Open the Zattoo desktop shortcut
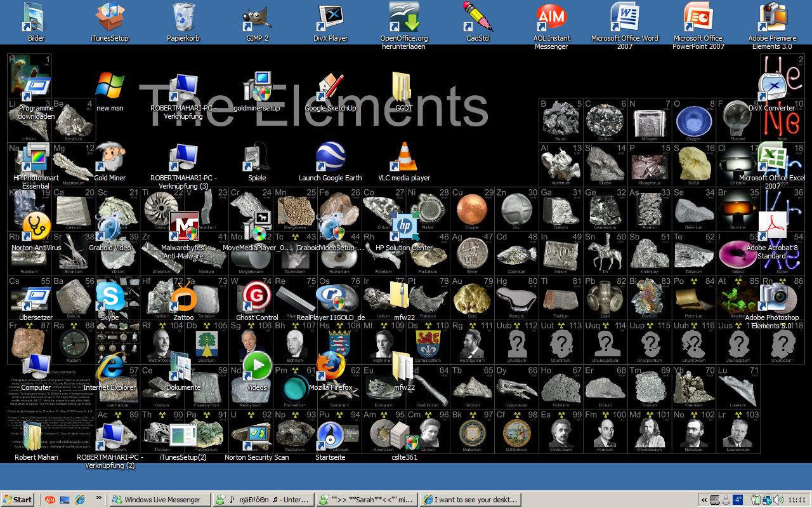Image resolution: width=812 pixels, height=508 pixels. (x=183, y=298)
